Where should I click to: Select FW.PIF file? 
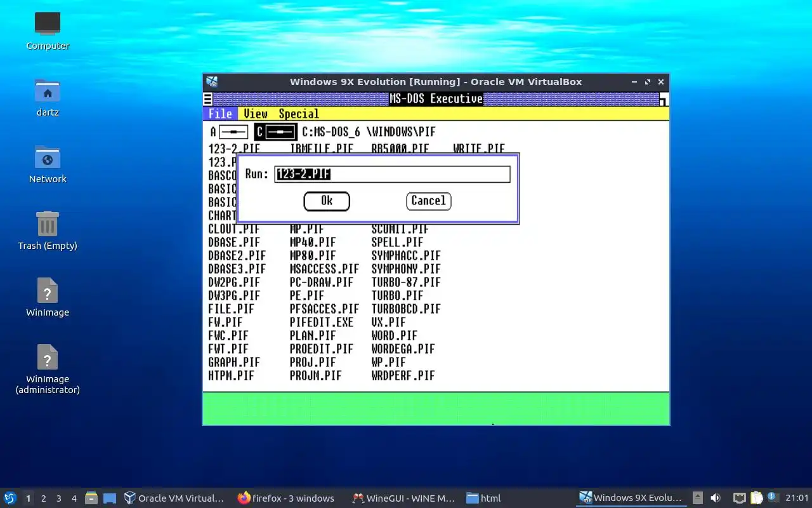point(225,322)
